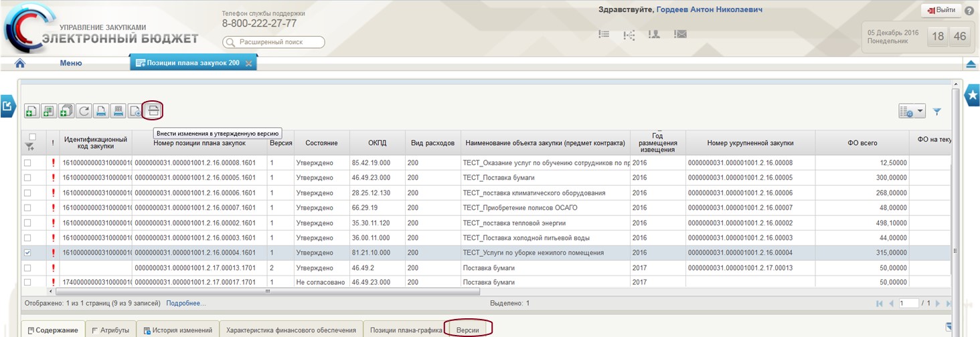Click the user alert icon in header
This screenshot has width=980, height=337.
655,34
